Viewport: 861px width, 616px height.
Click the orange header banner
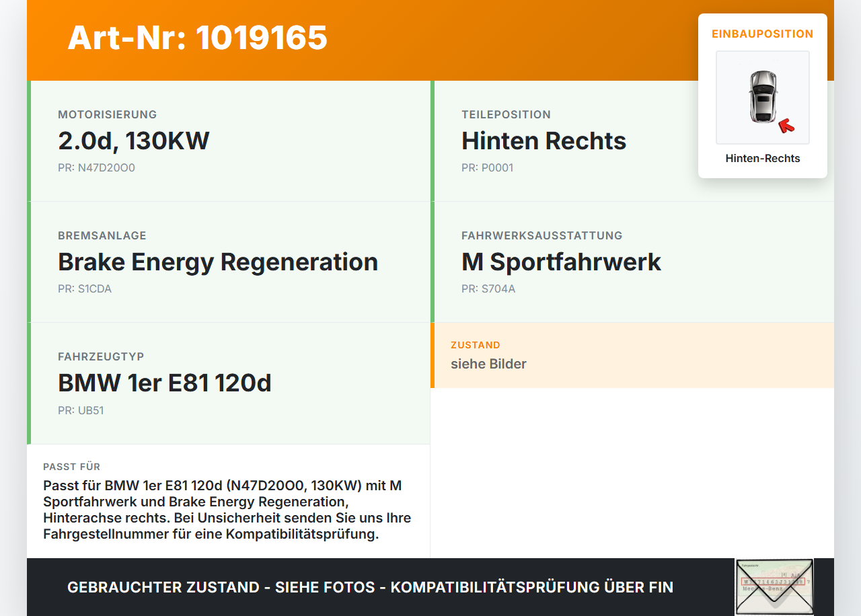coord(430,40)
